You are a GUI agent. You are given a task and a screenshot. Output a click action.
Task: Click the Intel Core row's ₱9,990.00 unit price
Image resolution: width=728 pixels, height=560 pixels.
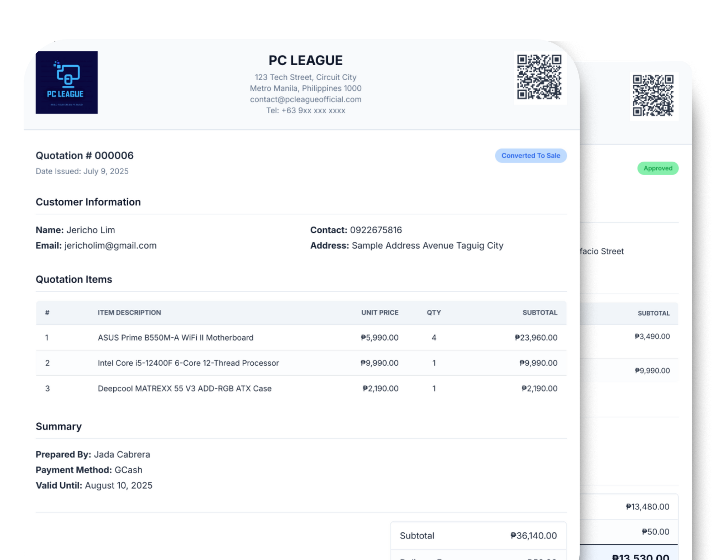(x=380, y=363)
